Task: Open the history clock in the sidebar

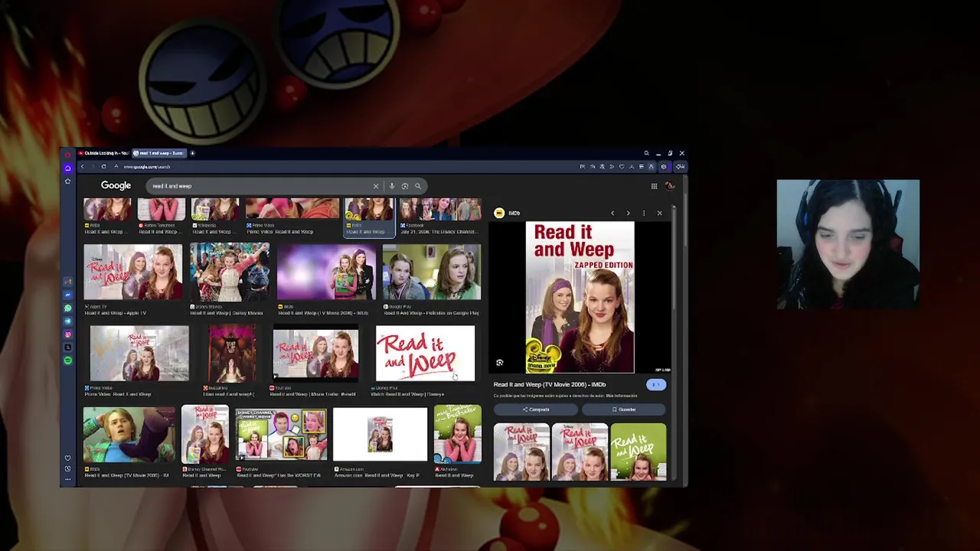Action: coord(67,468)
